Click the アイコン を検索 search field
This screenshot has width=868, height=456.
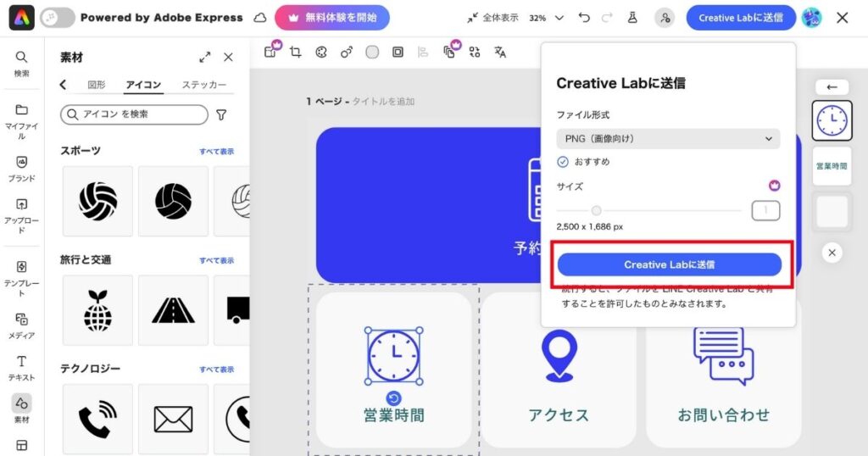(x=134, y=114)
